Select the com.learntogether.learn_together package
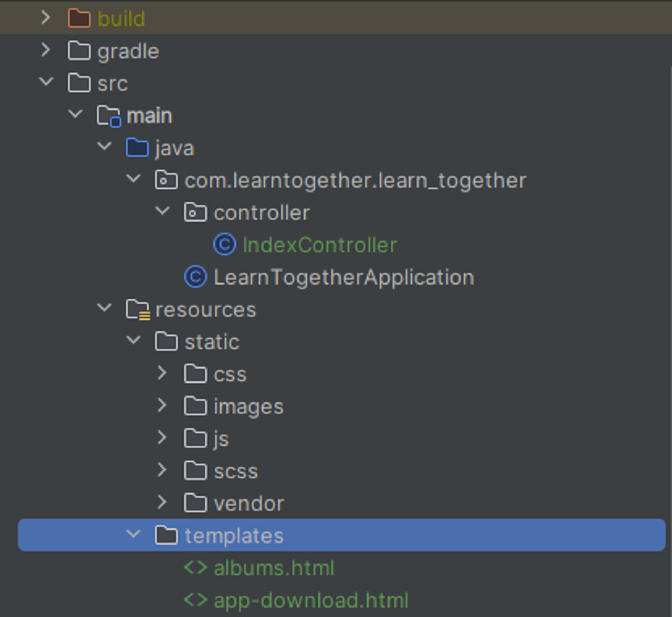The height and width of the screenshot is (617, 672). [x=355, y=181]
